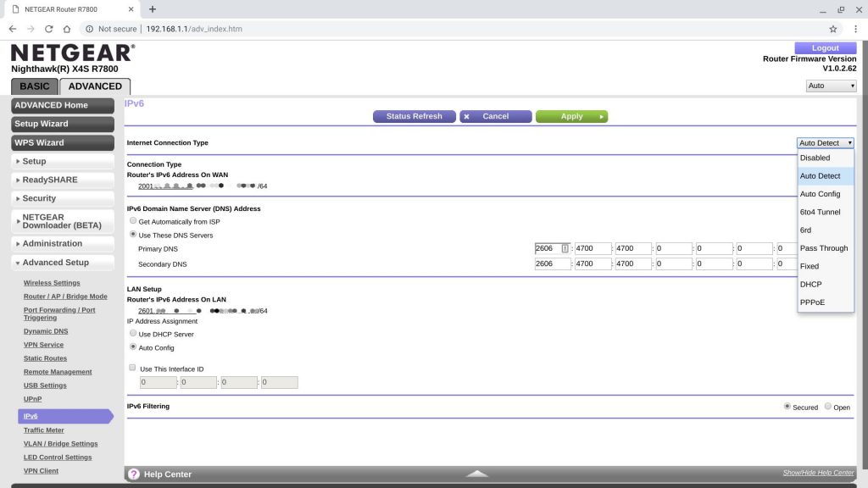Bookmark this page with the star
Viewport: 868px width, 488px height.
coord(832,29)
